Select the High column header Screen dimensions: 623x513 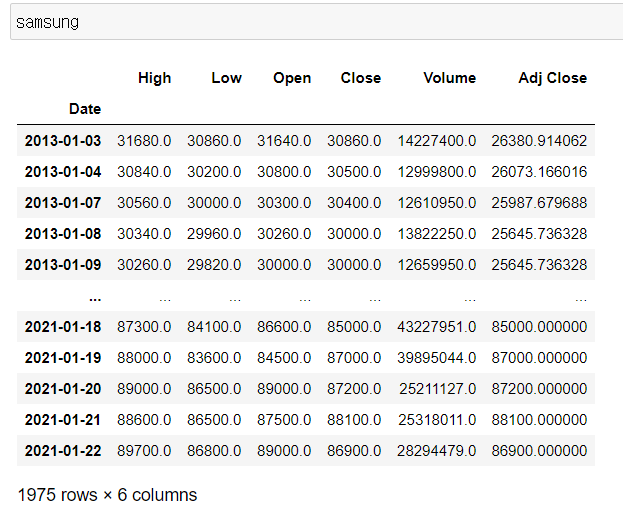pyautogui.click(x=155, y=78)
